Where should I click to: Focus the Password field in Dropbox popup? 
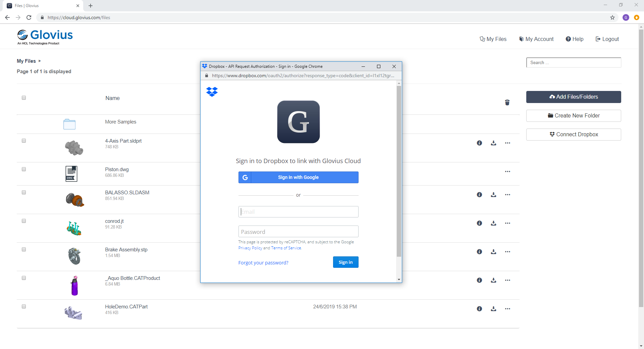pyautogui.click(x=298, y=232)
